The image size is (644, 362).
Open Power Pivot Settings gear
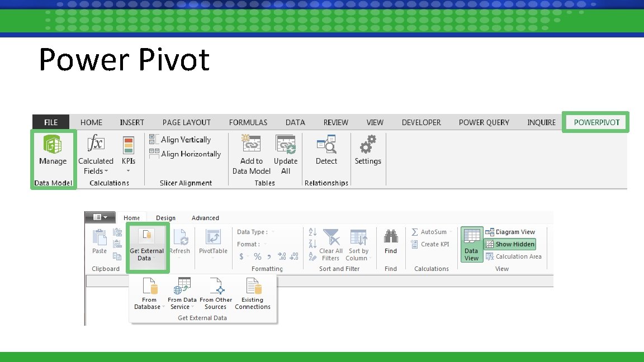(368, 150)
